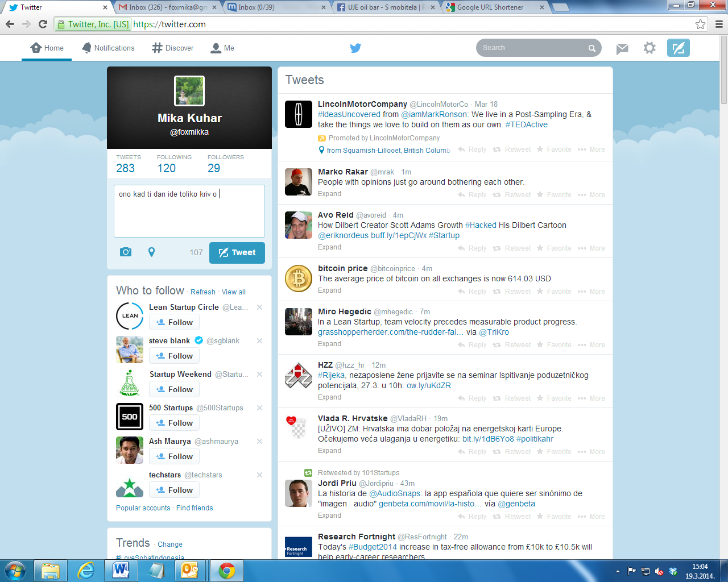This screenshot has width=728, height=582.
Task: Change the Trends location
Action: (170, 544)
